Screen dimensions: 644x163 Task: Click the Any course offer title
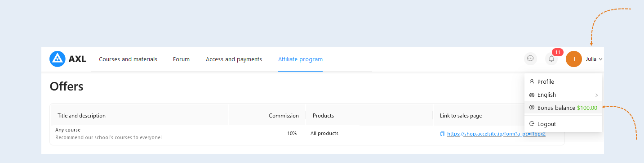pyautogui.click(x=68, y=130)
